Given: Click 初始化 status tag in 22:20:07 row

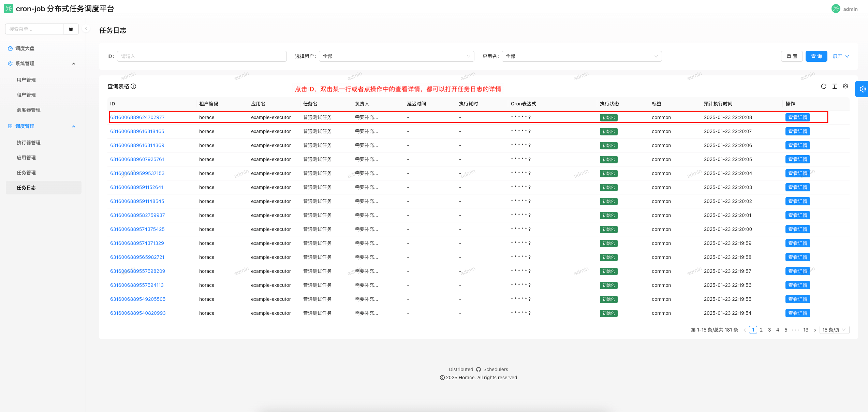Looking at the screenshot, I should coord(608,132).
